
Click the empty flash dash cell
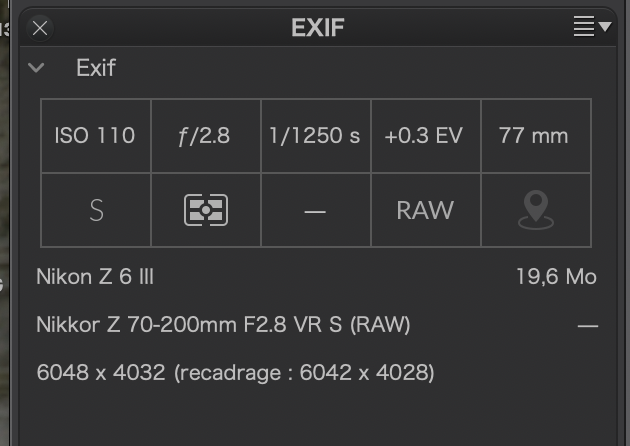[x=316, y=210]
